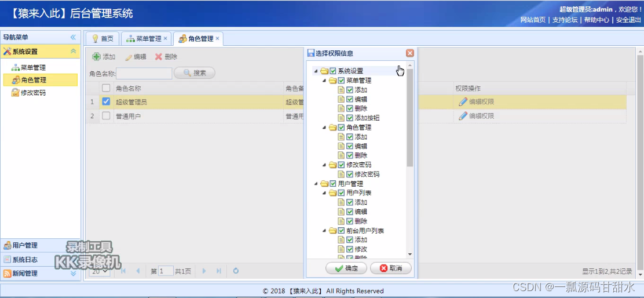Click 系统设置 folder icon in permission tree
The image size is (644, 298).
pyautogui.click(x=324, y=71)
